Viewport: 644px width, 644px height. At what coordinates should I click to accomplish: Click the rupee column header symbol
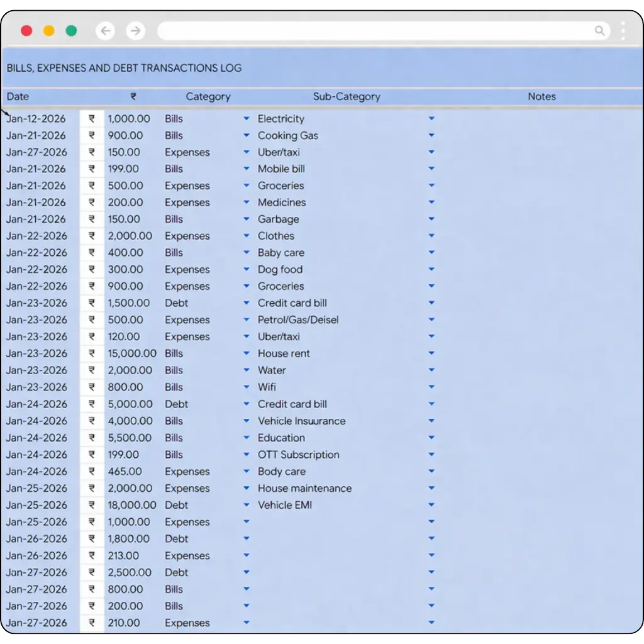click(x=133, y=97)
